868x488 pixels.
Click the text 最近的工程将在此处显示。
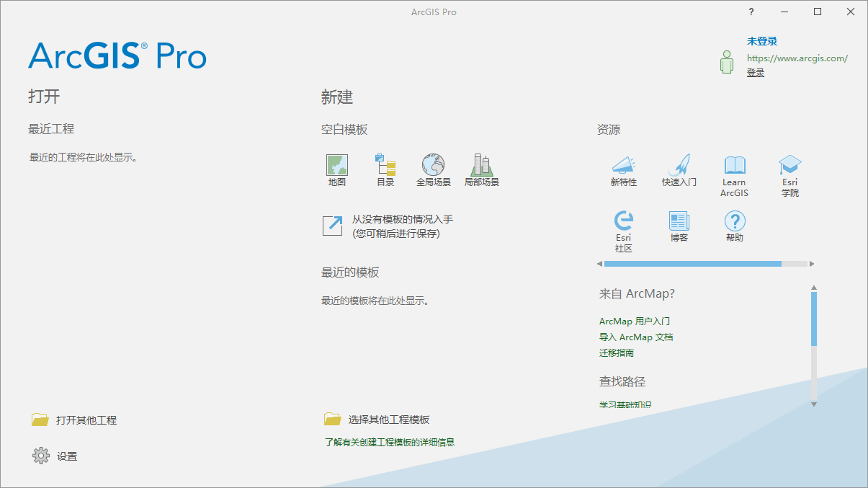[83, 157]
